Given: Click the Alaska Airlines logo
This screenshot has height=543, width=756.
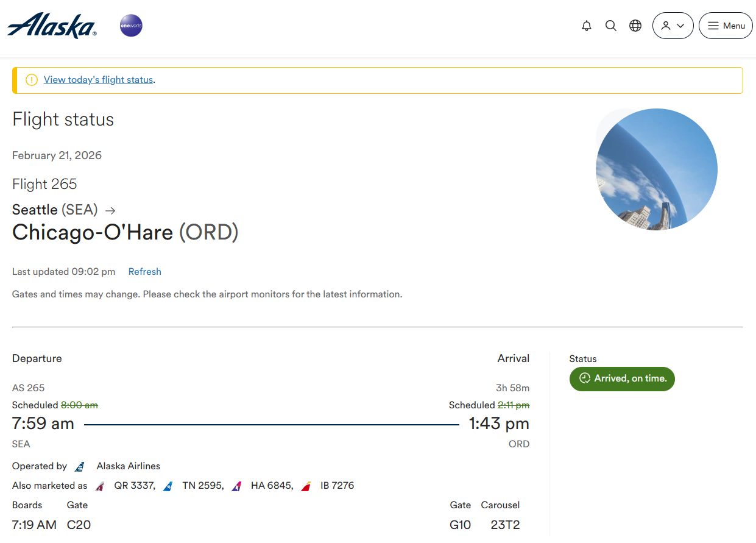Looking at the screenshot, I should pyautogui.click(x=52, y=26).
